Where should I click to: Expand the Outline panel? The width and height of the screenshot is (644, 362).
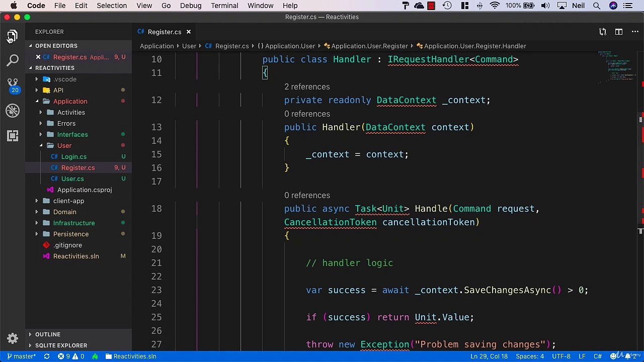48,334
